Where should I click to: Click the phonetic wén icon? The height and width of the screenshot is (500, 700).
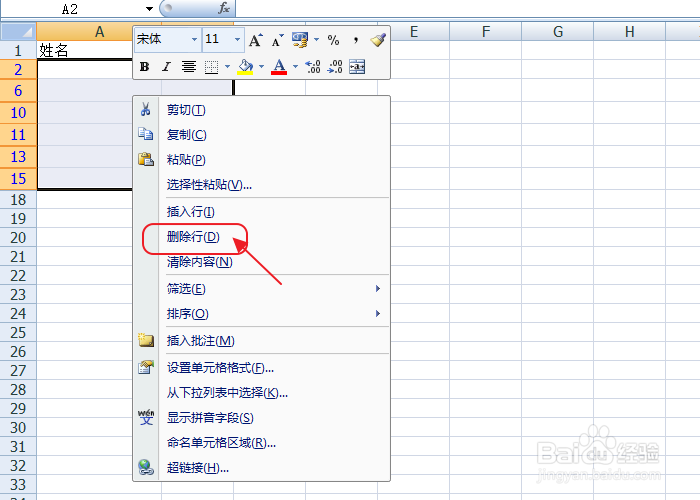coord(146,417)
